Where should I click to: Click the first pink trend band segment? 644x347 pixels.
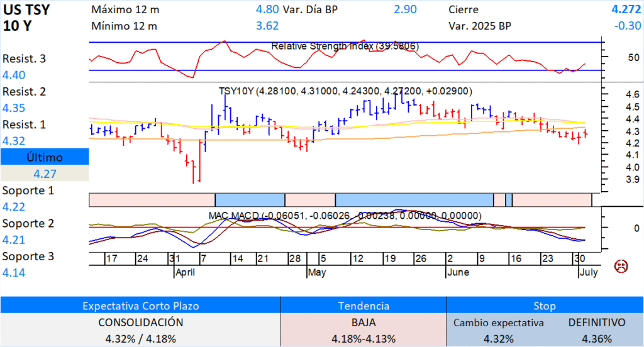tap(152, 200)
